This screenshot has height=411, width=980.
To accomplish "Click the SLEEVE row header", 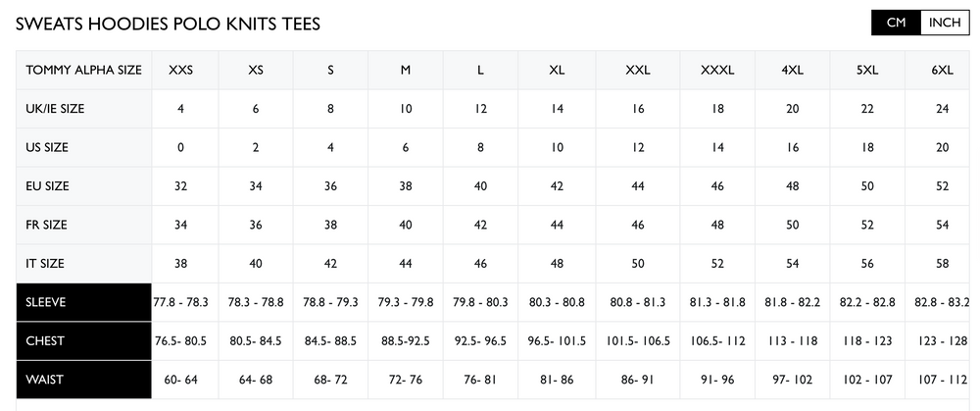I will (x=84, y=302).
